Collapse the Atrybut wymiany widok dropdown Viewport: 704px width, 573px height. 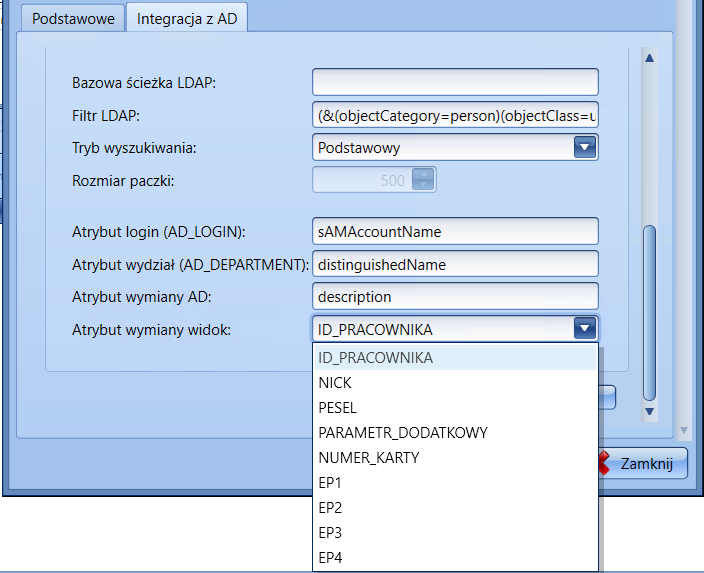pos(584,329)
